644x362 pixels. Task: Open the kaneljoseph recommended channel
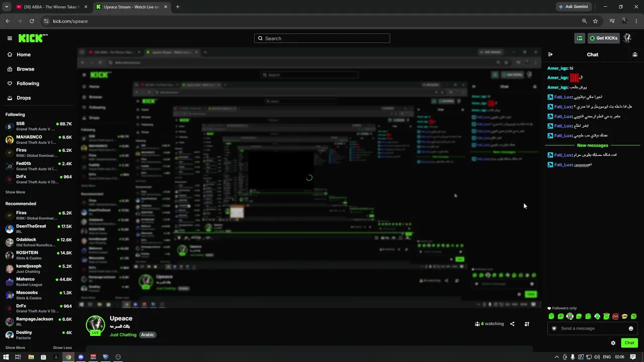39,268
